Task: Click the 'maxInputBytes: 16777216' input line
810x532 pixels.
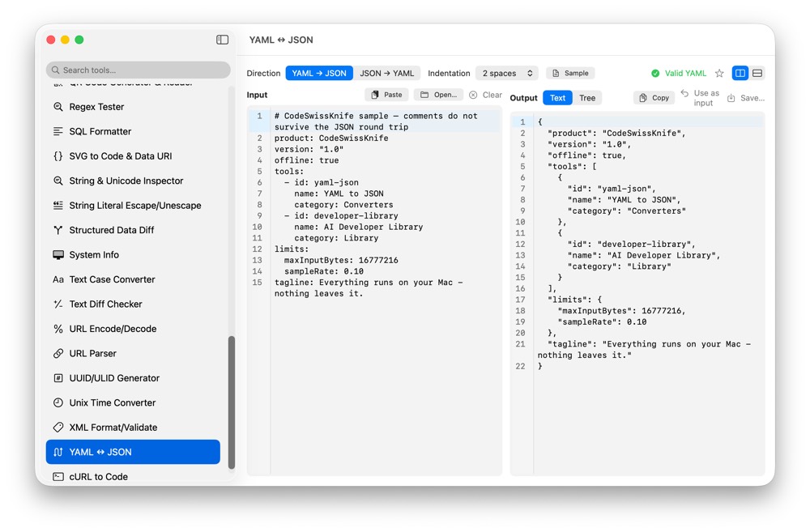Action: 341,260
